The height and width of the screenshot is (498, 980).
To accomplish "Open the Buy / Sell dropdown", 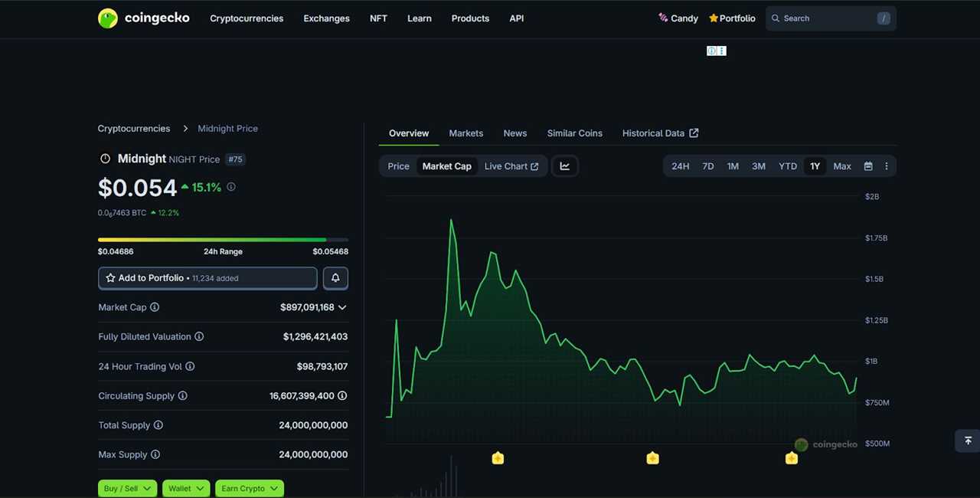I will tap(127, 488).
